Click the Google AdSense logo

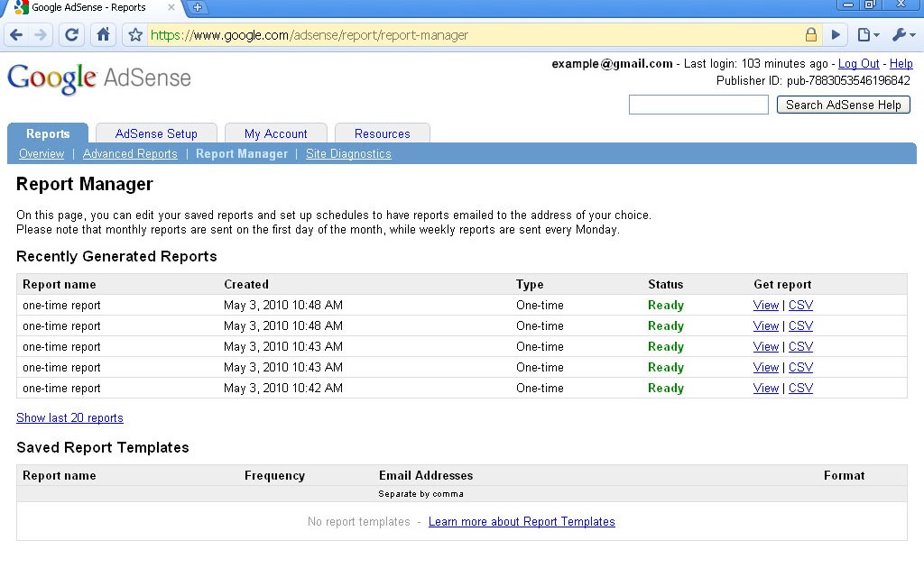pos(99,78)
